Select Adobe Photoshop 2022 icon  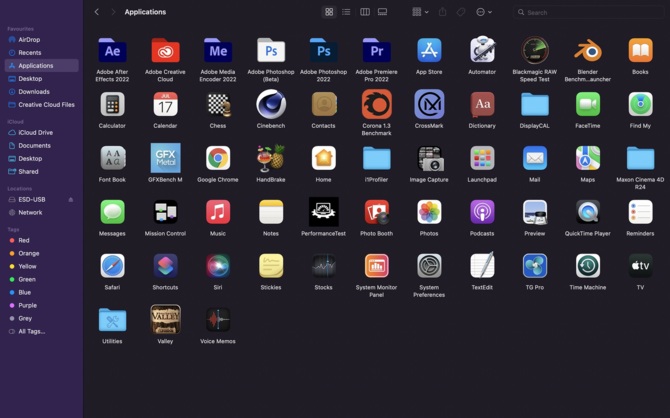(x=323, y=51)
